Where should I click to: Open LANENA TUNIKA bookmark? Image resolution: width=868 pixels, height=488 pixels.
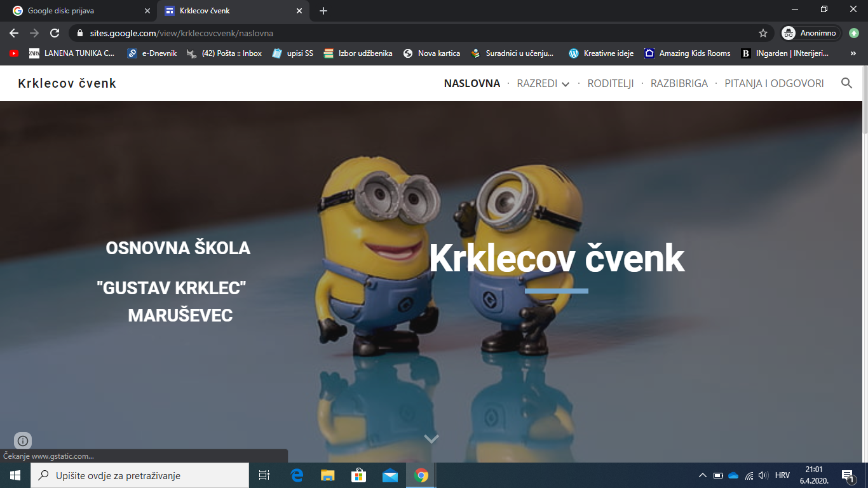[72, 53]
